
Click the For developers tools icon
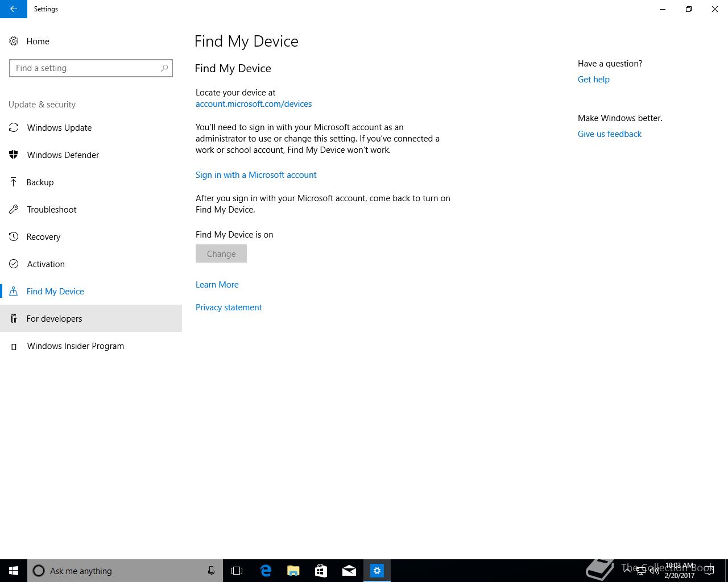[14, 318]
